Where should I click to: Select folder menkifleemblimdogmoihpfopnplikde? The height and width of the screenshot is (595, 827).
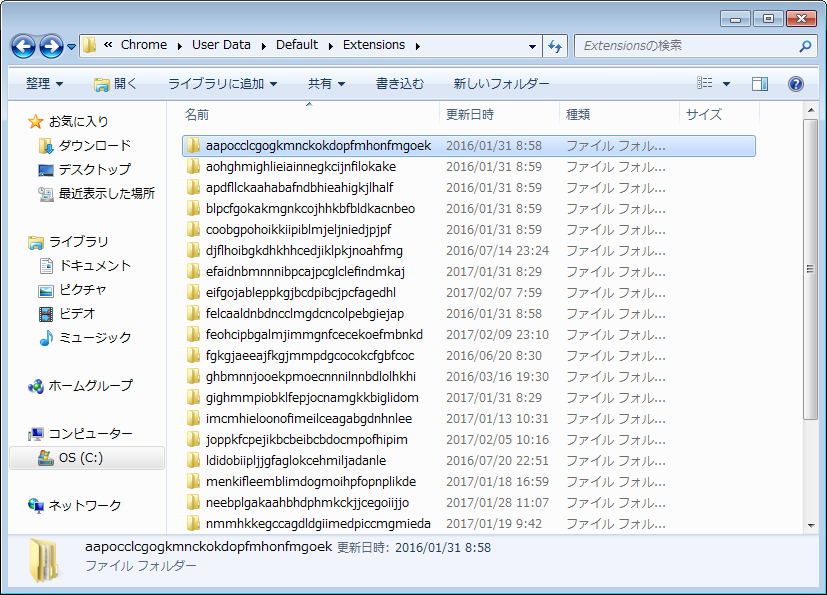[x=311, y=482]
